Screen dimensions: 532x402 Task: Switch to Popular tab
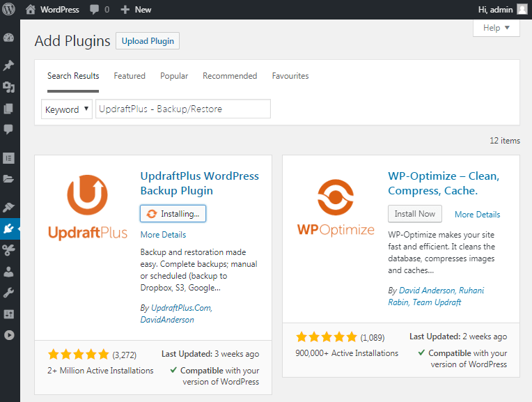click(x=174, y=76)
